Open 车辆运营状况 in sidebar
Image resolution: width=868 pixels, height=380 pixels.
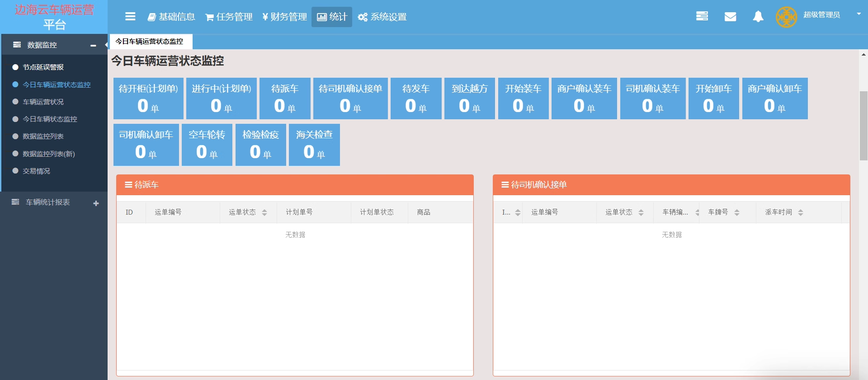click(x=43, y=102)
